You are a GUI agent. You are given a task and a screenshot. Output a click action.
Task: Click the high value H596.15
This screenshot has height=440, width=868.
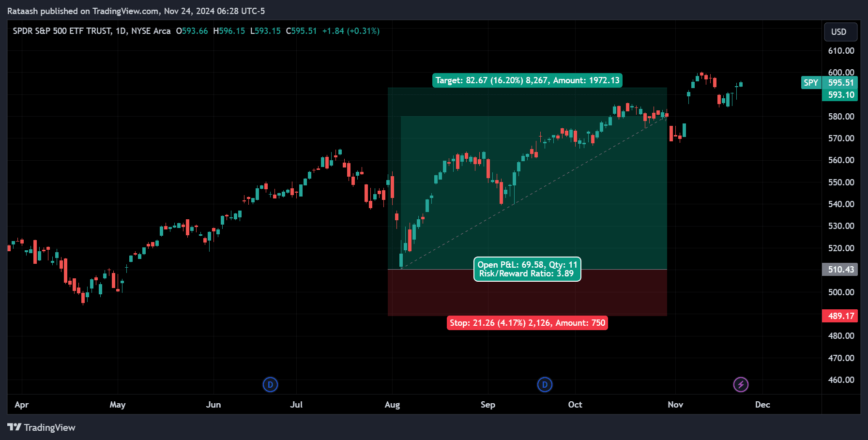pos(229,31)
